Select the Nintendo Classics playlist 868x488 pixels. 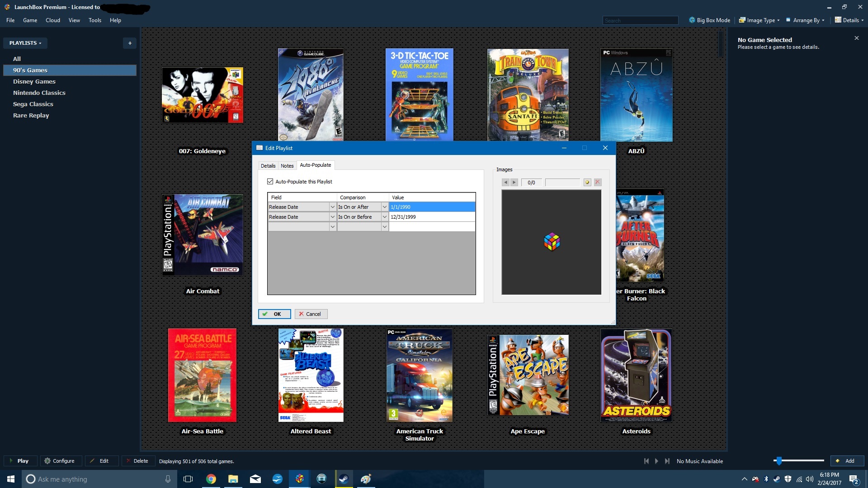pos(70,93)
